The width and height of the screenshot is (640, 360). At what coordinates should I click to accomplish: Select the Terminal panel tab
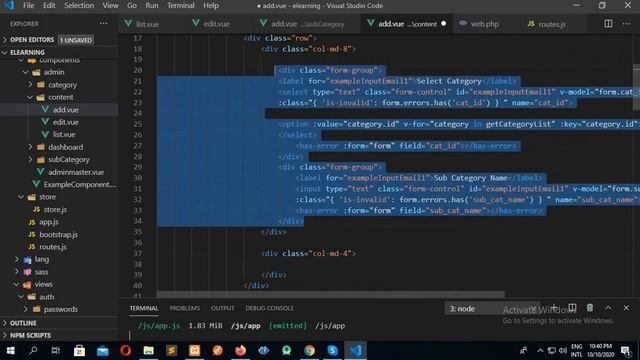tap(144, 308)
